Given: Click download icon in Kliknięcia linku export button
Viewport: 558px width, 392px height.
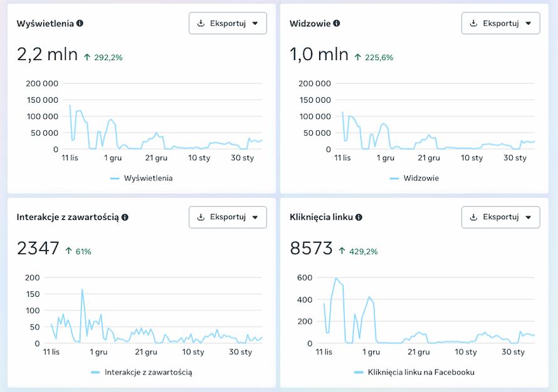Looking at the screenshot, I should [474, 217].
